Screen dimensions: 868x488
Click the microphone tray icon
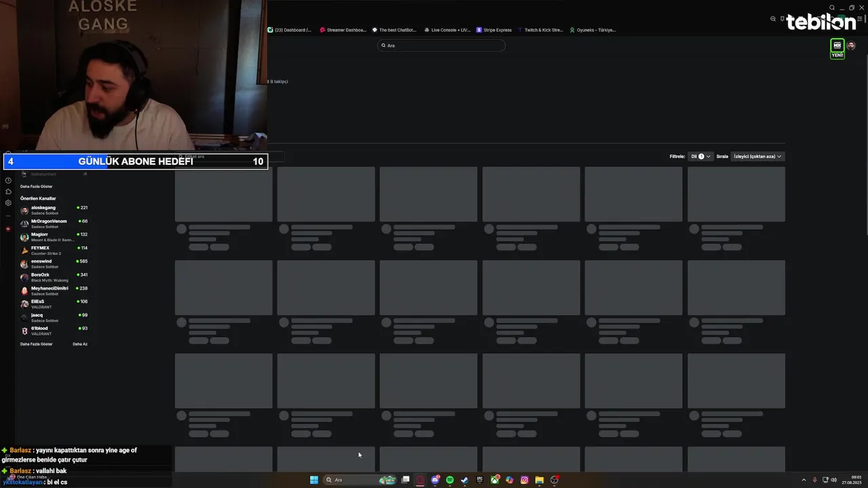[x=814, y=480]
